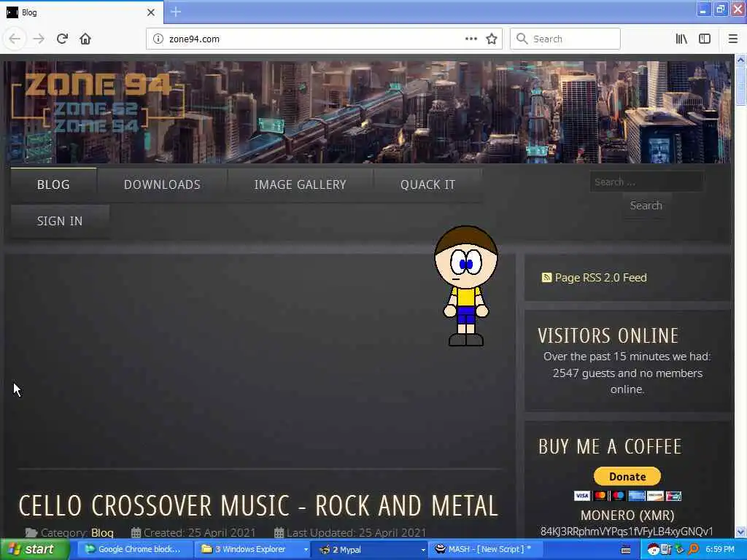Click the Monero wallet address text
The height and width of the screenshot is (560, 747).
(x=627, y=532)
